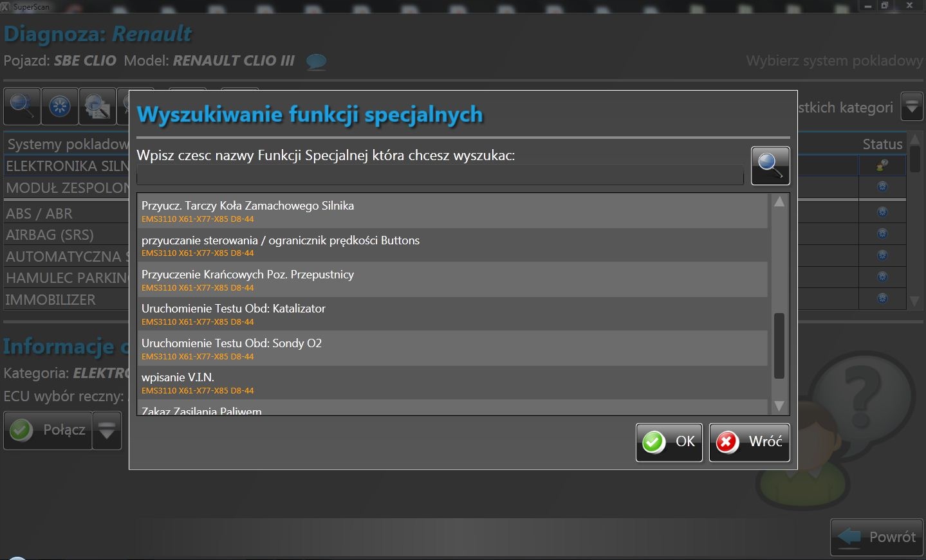Screen dimensions: 926x560
Task: Click the dialog list scroll-up arrow
Action: click(779, 203)
